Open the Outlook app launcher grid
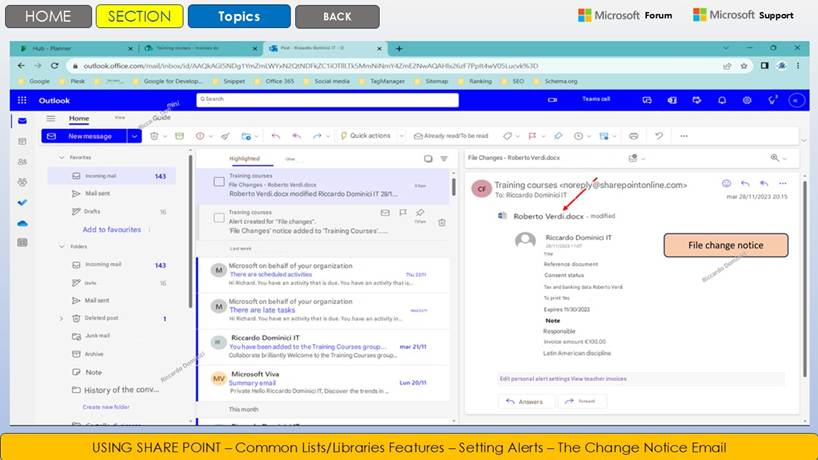Image resolution: width=818 pixels, height=460 pixels. [22, 100]
